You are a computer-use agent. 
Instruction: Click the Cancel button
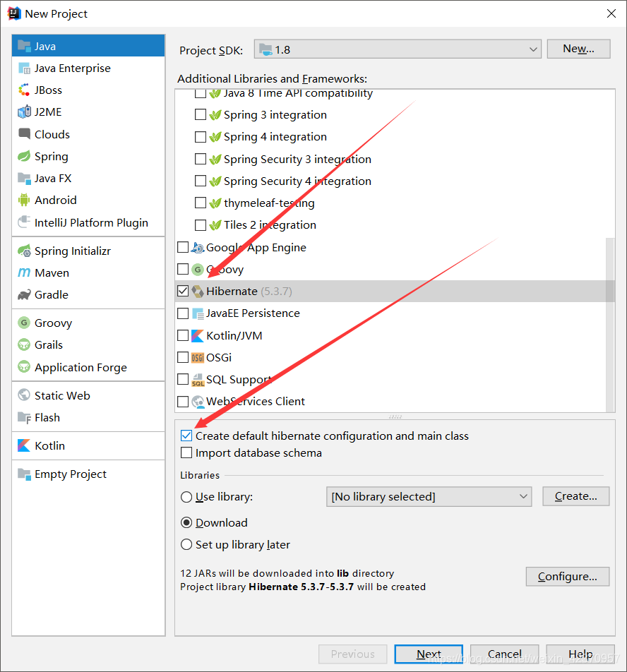[x=504, y=654]
